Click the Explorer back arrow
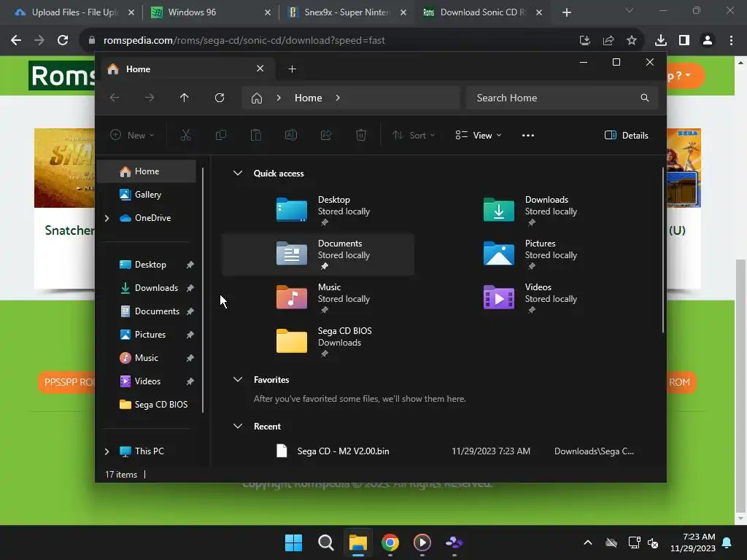747x560 pixels. 115,98
